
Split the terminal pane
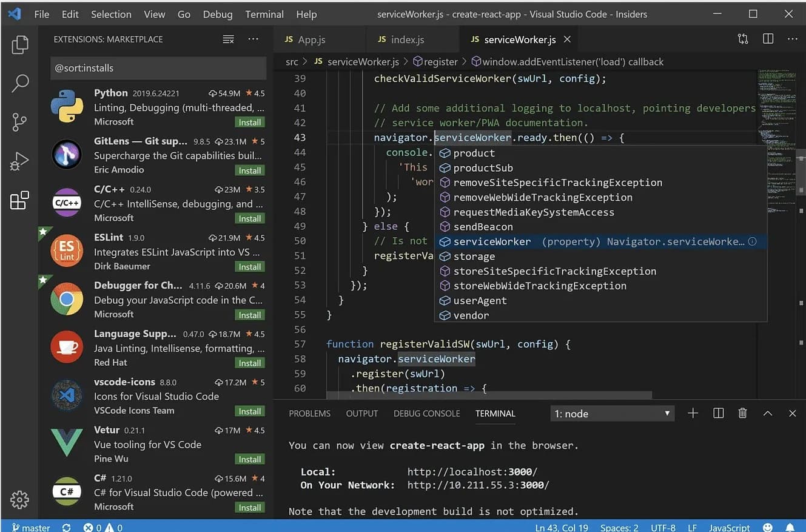pos(719,413)
